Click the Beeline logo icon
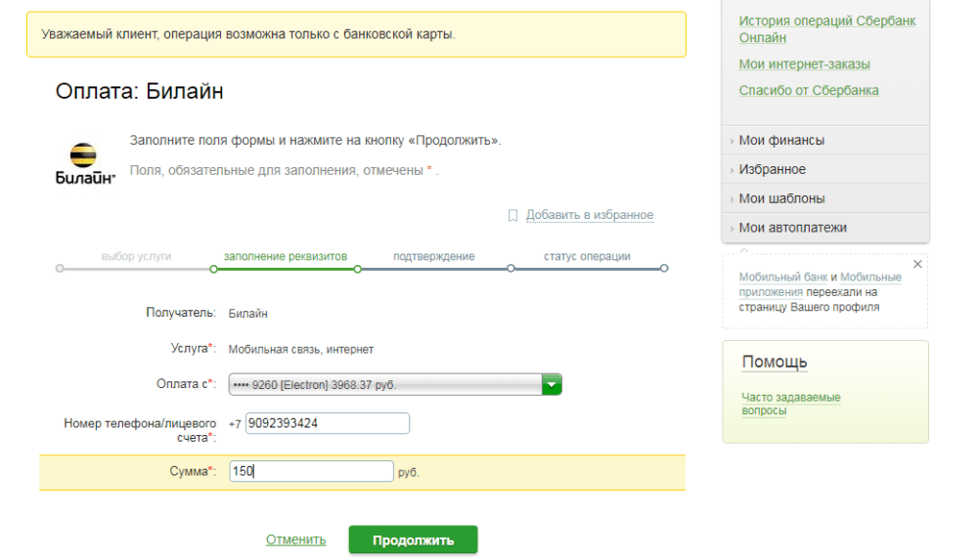The width and height of the screenshot is (978, 560). click(85, 164)
